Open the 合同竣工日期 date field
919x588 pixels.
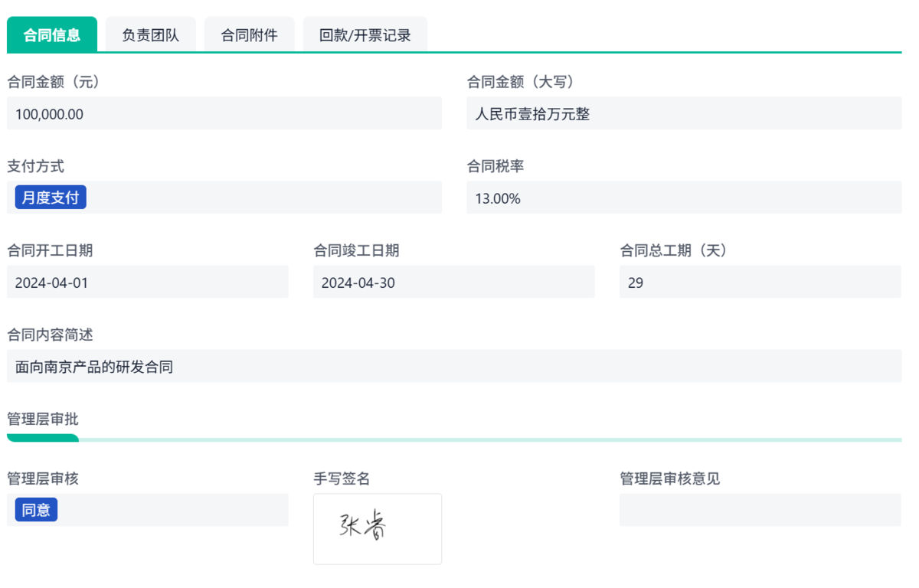(454, 283)
